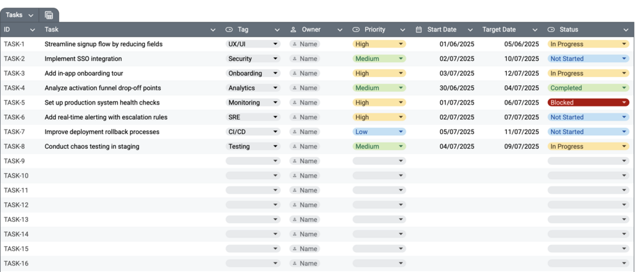
Task: Open TASK-2 Security tag dropdown
Action: (276, 59)
